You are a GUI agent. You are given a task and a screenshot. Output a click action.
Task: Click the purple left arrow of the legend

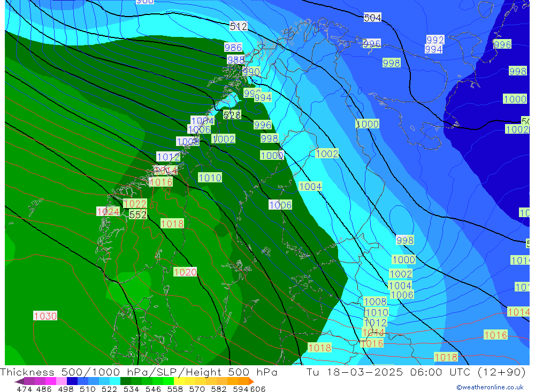pyautogui.click(x=18, y=381)
